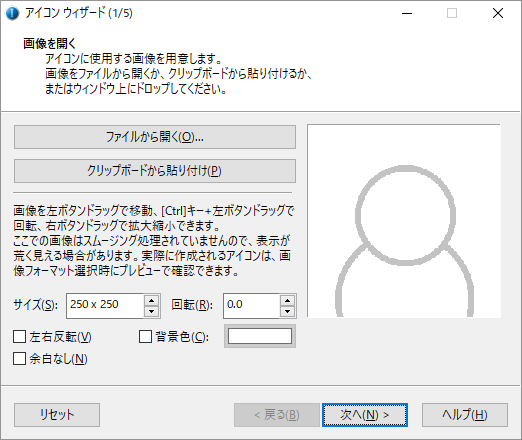Open image with ファイルから開く(O)... button
This screenshot has width=522, height=440.
coord(155,137)
